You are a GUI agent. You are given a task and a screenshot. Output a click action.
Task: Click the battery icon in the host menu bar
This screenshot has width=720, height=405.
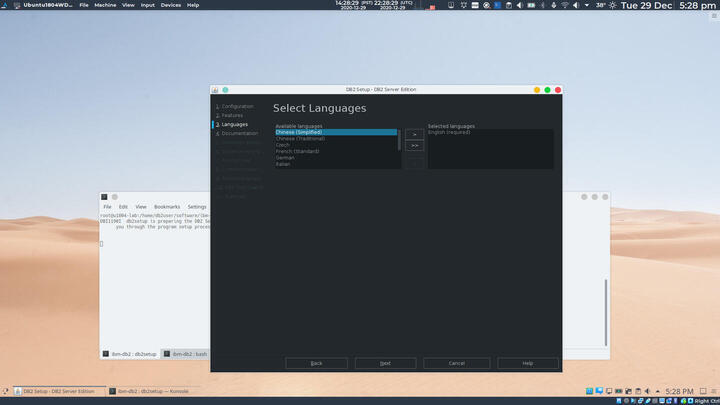click(x=531, y=5)
